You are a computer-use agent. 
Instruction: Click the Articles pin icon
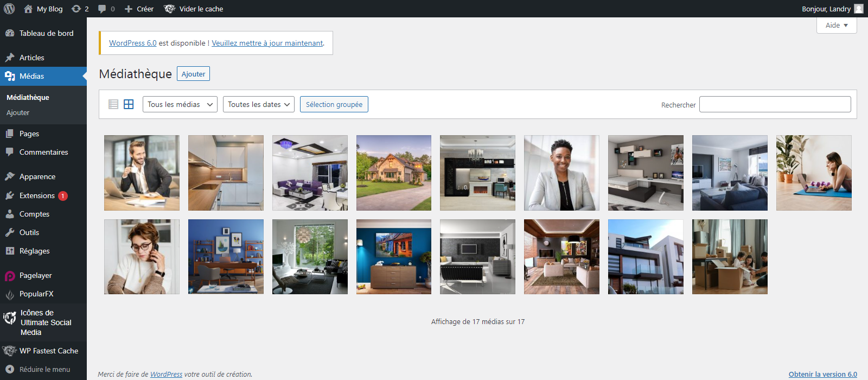[x=10, y=58]
